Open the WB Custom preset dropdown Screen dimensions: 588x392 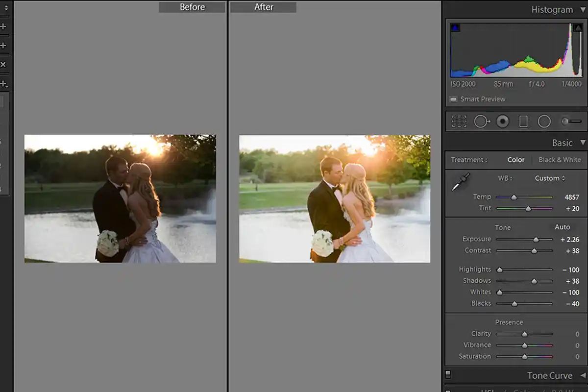click(550, 178)
